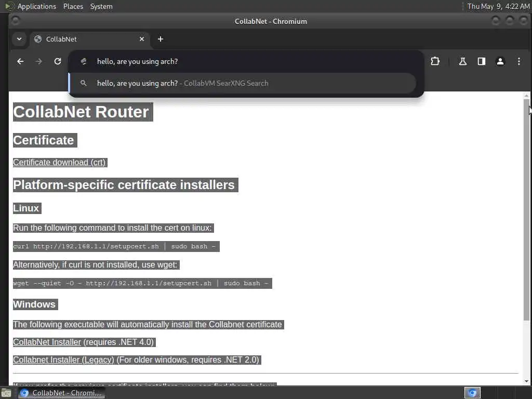The image size is (532, 399).
Task: Go back to the previous page
Action: [x=20, y=61]
